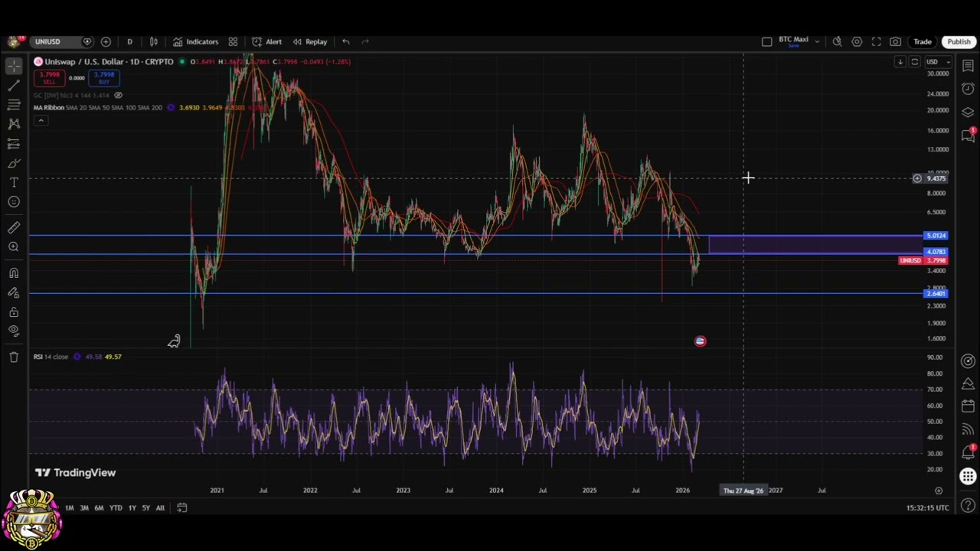
Task: Collapse the indicator legend chevron
Action: 41,120
